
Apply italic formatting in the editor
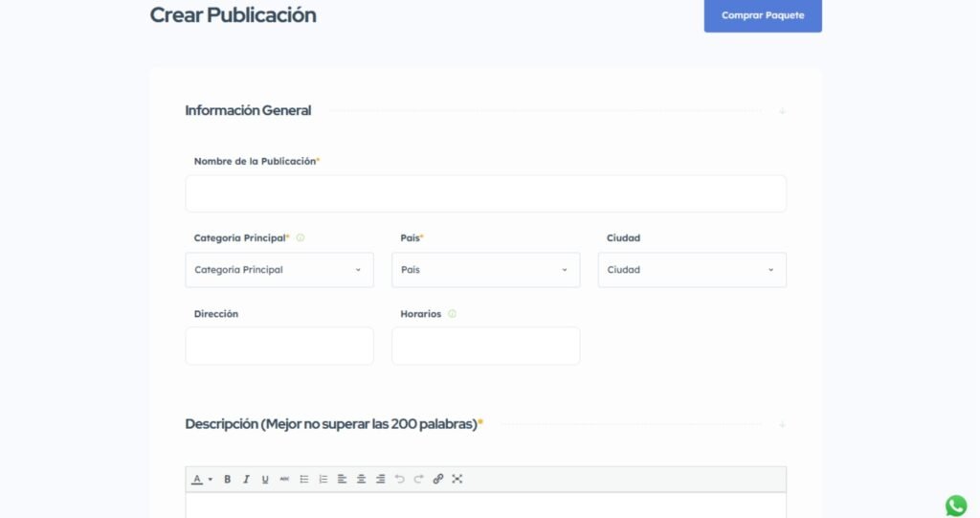246,479
